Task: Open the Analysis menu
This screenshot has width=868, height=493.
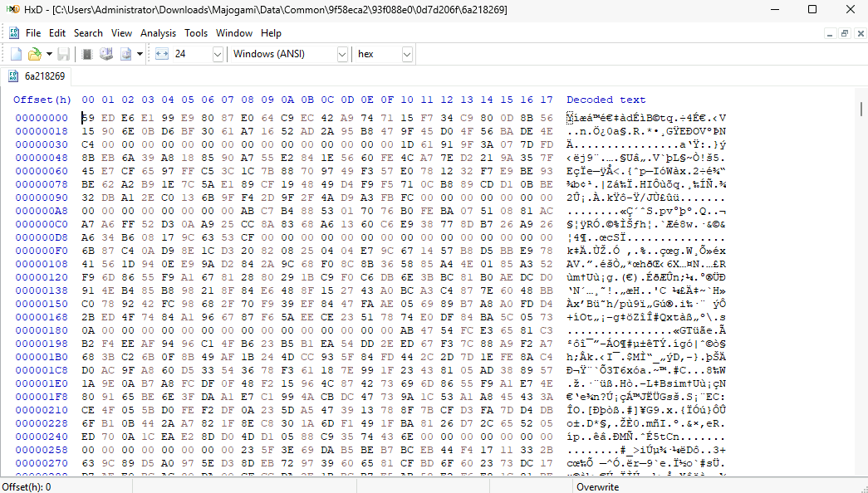Action: 158,33
